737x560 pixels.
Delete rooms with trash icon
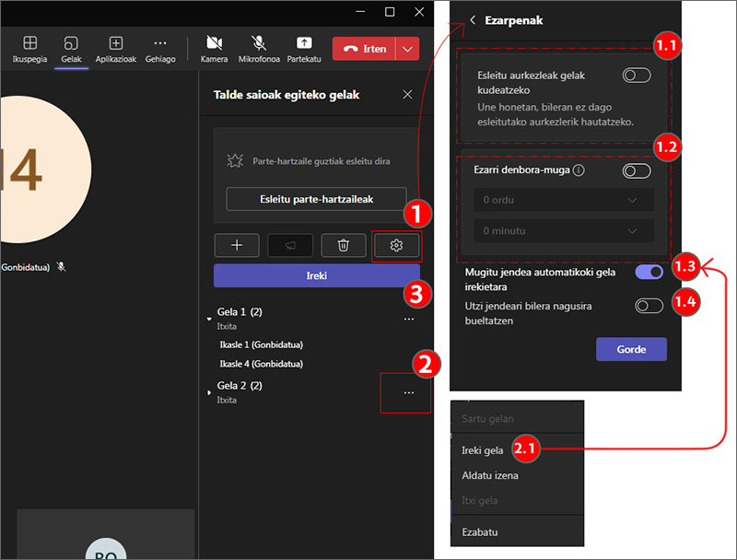pyautogui.click(x=344, y=245)
